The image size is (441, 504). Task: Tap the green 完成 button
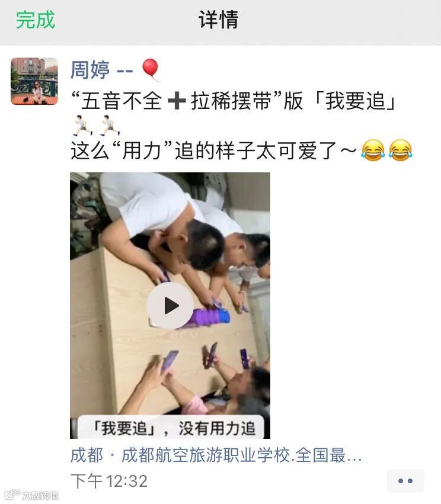click(36, 20)
